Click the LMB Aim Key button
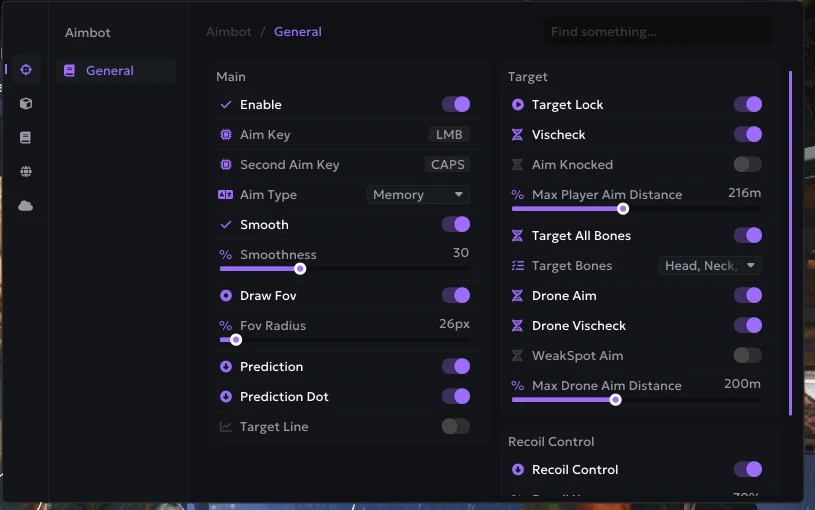The image size is (815, 510). point(449,135)
